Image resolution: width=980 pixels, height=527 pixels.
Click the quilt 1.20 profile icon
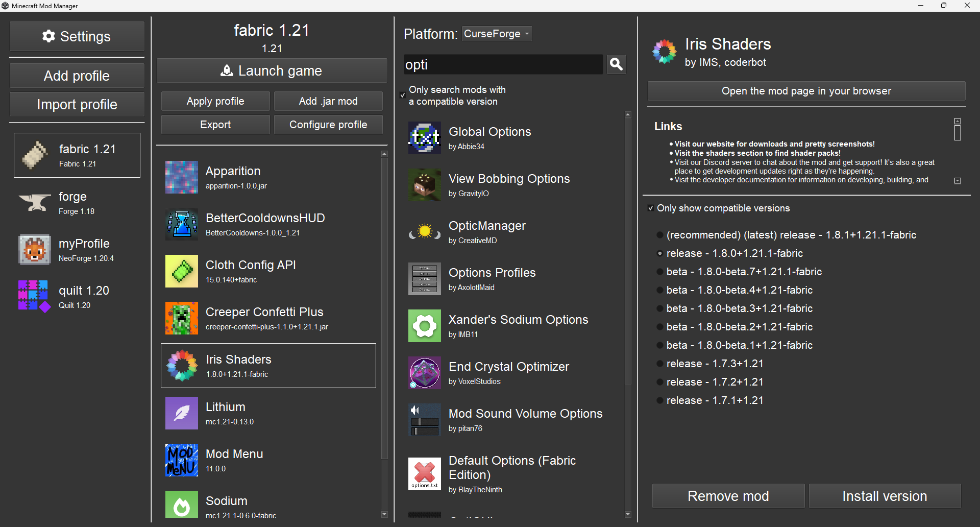35,297
